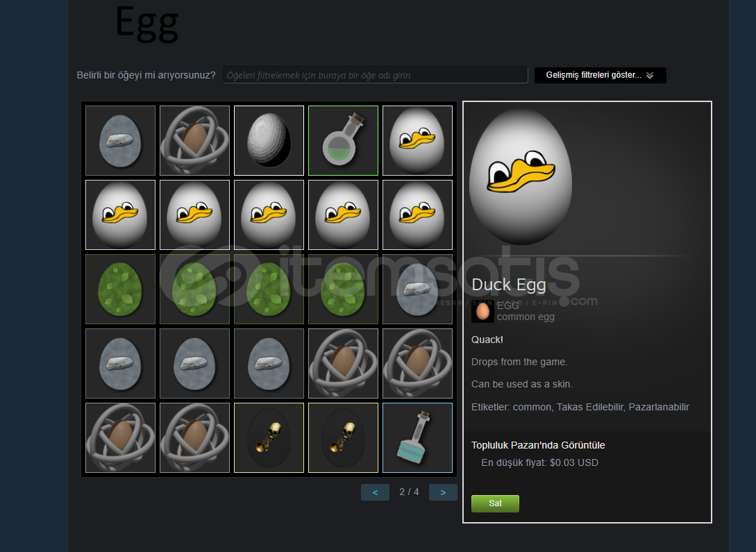The width and height of the screenshot is (756, 552).
Task: Select the stone egg beside the green eggs
Action: [417, 290]
